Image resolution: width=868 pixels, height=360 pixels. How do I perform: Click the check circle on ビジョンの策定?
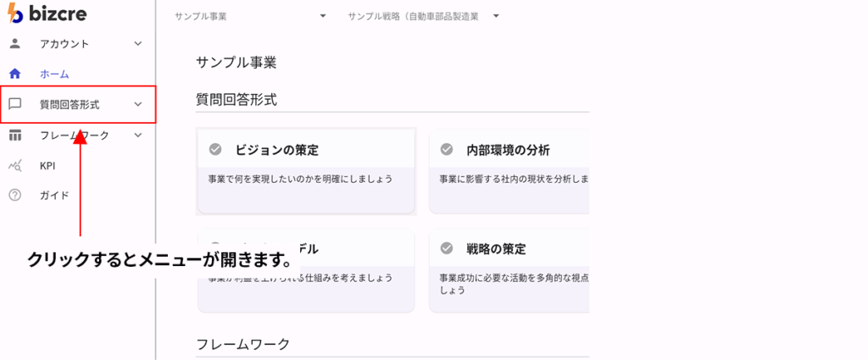click(215, 149)
